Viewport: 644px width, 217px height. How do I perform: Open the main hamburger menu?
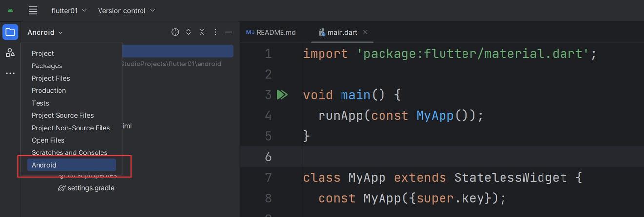[33, 10]
